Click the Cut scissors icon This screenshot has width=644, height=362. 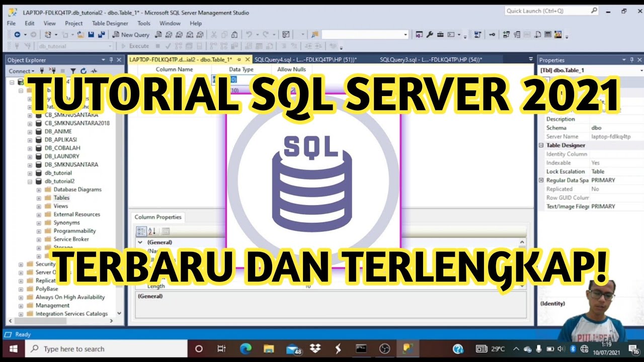[x=214, y=35]
